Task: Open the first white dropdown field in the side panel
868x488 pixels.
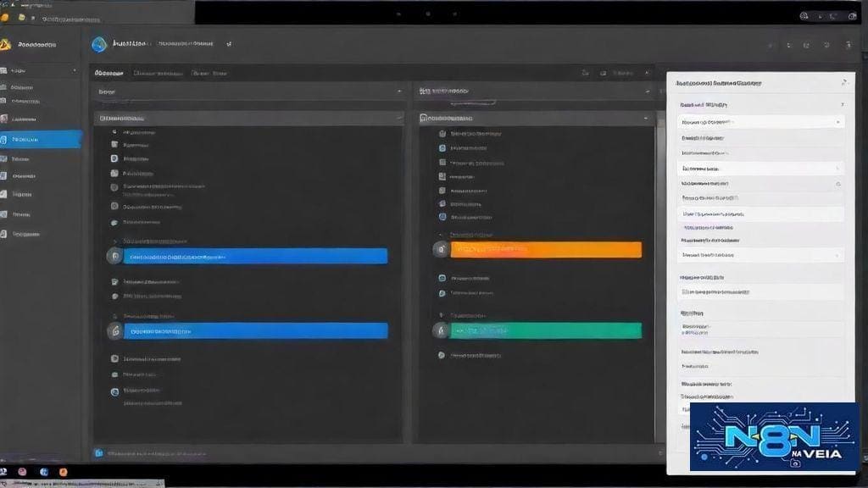Action: pos(760,122)
